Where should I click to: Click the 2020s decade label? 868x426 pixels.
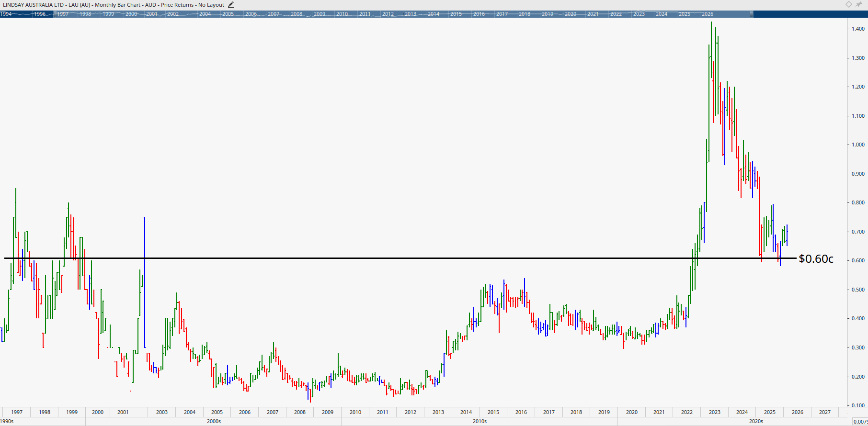coord(756,421)
